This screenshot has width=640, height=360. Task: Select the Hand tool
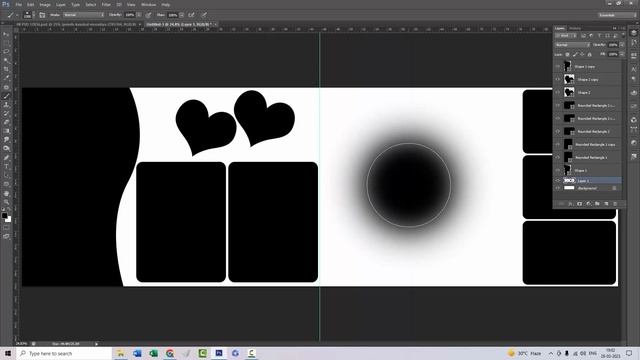(6, 193)
